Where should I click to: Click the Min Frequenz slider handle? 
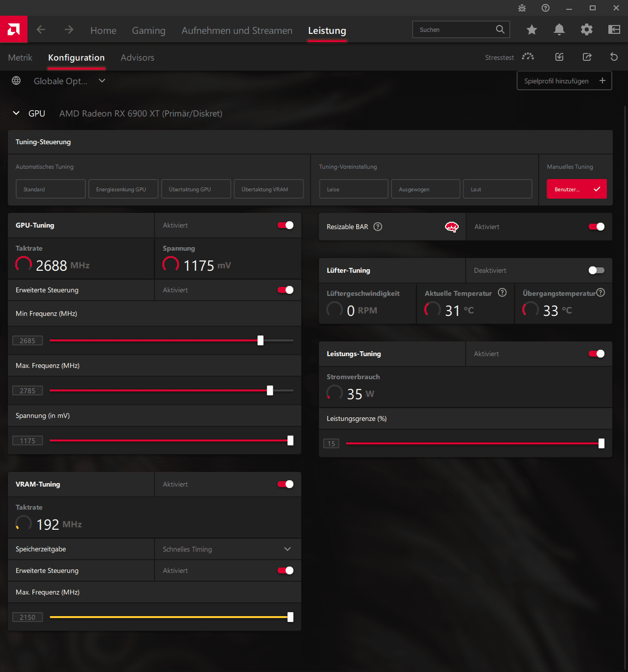[261, 340]
